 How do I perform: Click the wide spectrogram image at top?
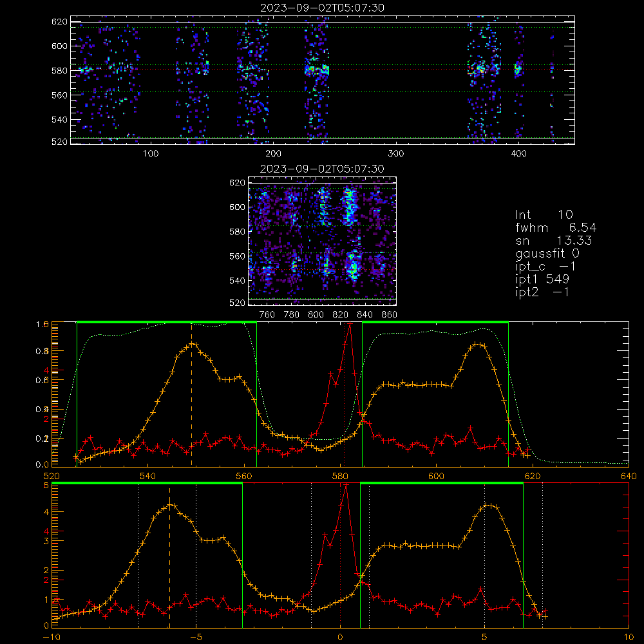323,80
